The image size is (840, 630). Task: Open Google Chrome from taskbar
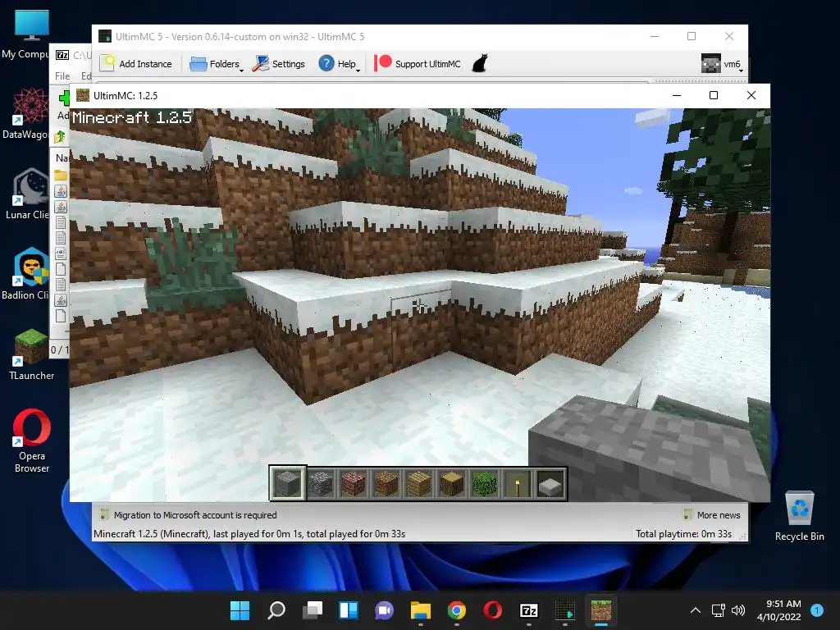tap(456, 610)
